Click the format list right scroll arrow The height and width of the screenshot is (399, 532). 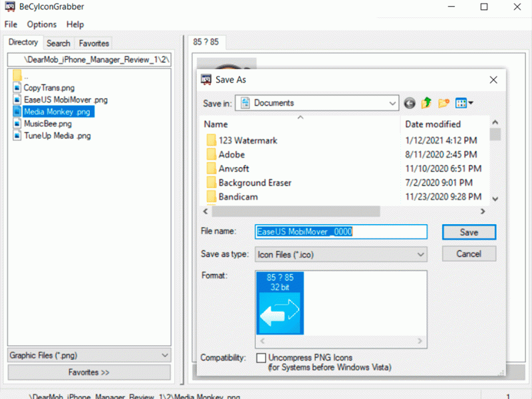coord(420,341)
